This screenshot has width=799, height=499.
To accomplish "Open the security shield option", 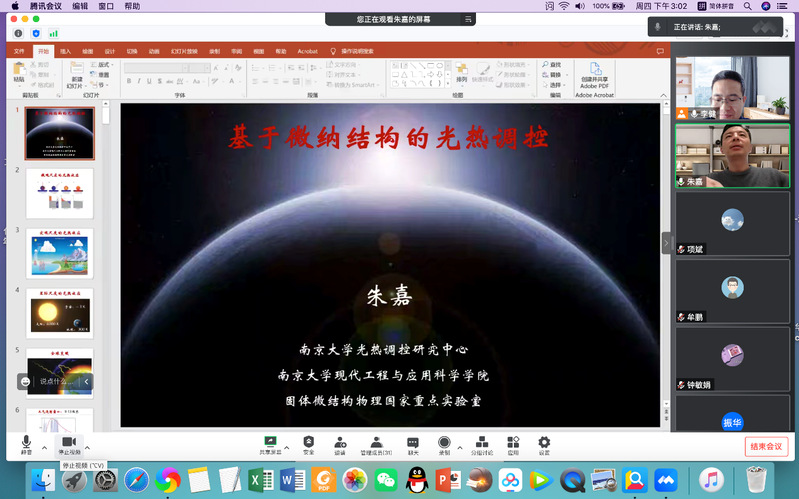I will coord(308,442).
